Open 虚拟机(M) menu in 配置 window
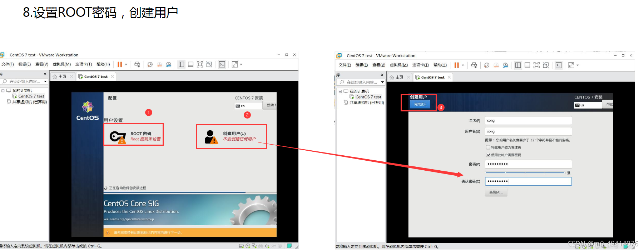 [x=62, y=65]
